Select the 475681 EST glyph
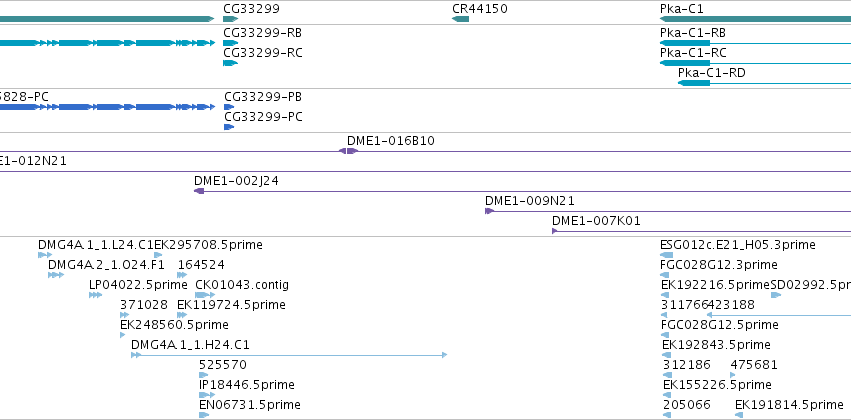This screenshot has height=420, width=851. [x=733, y=376]
